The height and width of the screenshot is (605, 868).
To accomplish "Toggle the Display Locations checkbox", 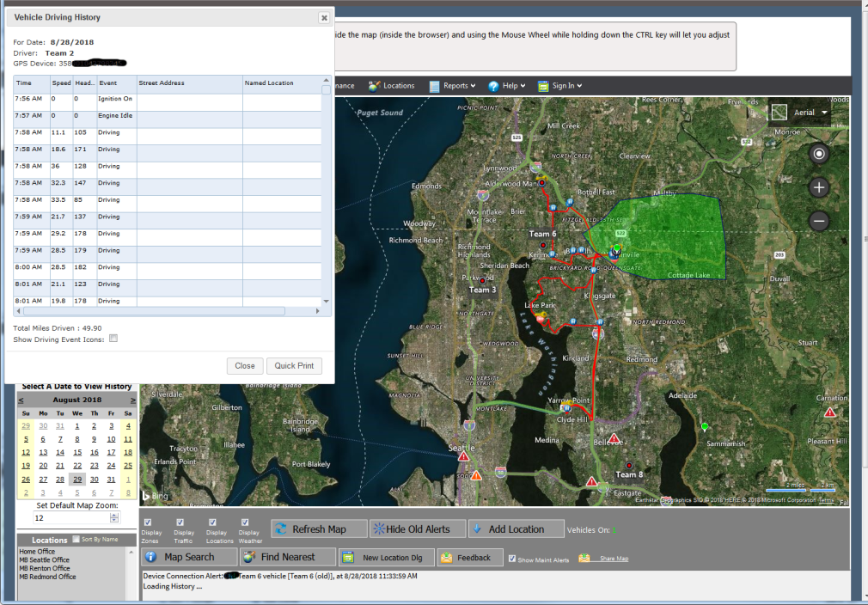I will pyautogui.click(x=212, y=522).
